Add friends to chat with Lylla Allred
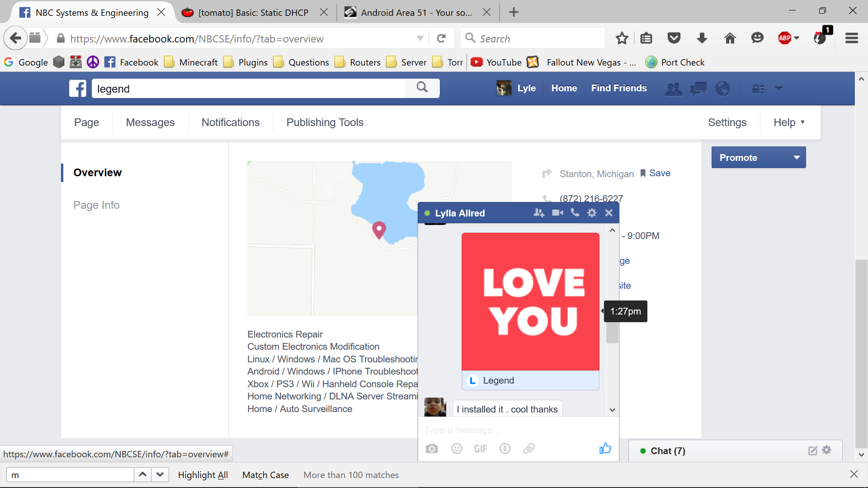Viewport: 868px width, 488px height. pyautogui.click(x=539, y=213)
